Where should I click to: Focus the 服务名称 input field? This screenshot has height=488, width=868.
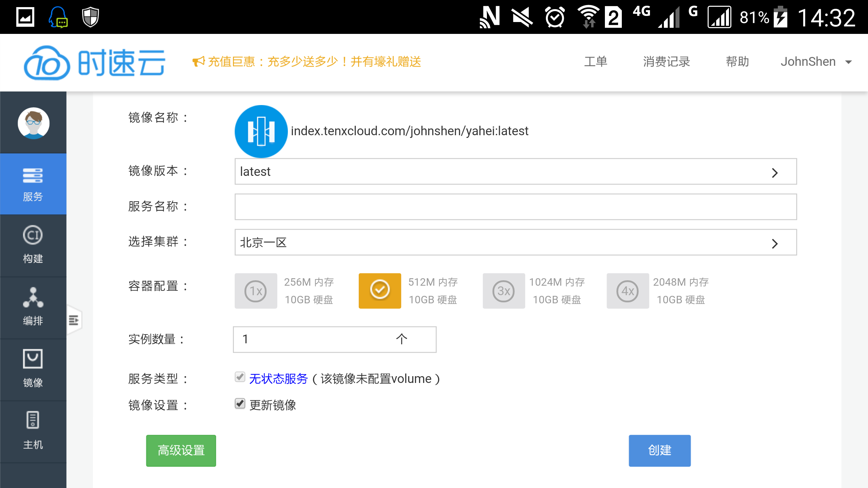point(515,207)
